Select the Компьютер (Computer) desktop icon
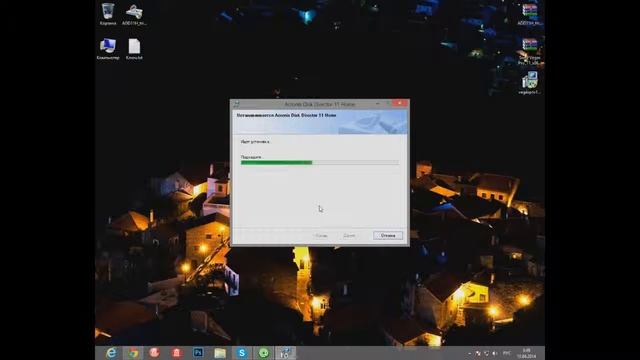The width and height of the screenshot is (640, 360). (108, 49)
